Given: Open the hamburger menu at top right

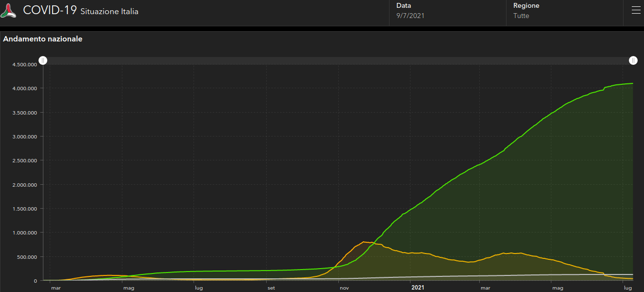Looking at the screenshot, I should 636,11.
